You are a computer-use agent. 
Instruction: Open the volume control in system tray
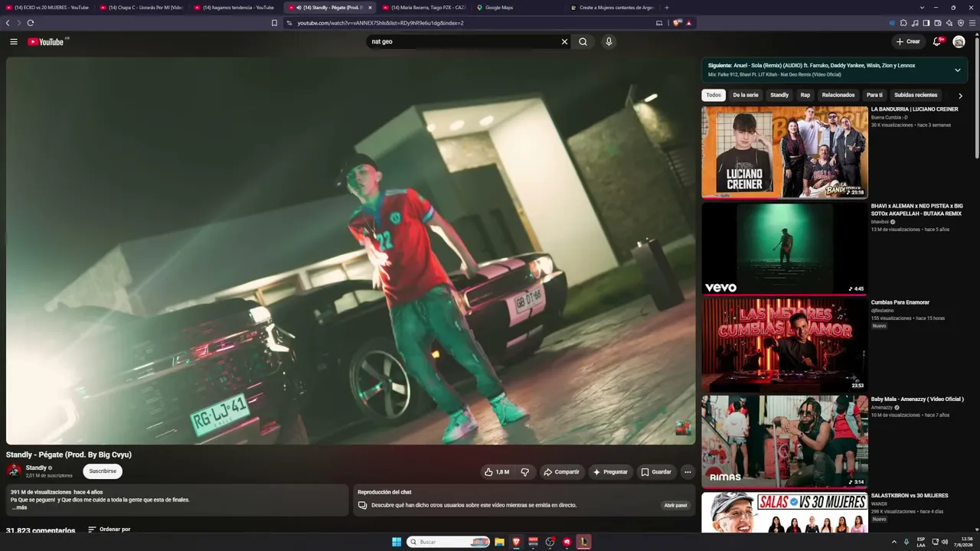click(x=944, y=542)
